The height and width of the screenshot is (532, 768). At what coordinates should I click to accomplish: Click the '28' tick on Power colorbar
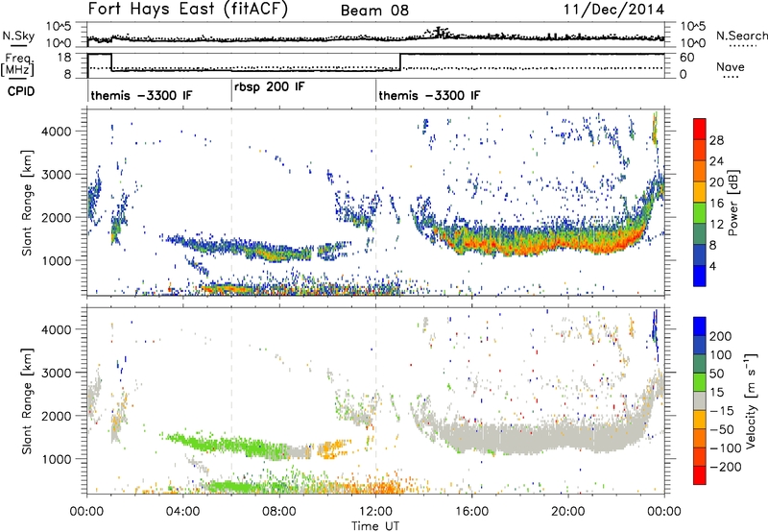coord(716,140)
